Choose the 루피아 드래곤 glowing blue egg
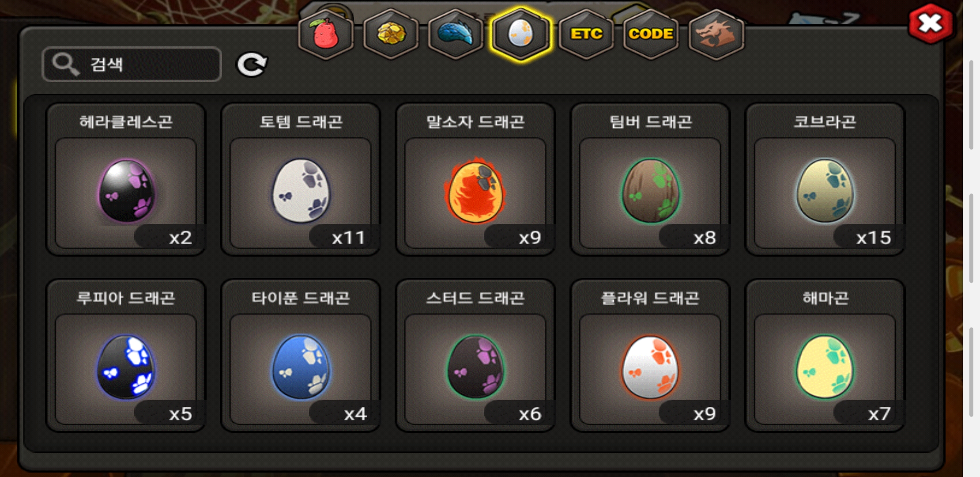This screenshot has width=980, height=477. click(x=126, y=355)
